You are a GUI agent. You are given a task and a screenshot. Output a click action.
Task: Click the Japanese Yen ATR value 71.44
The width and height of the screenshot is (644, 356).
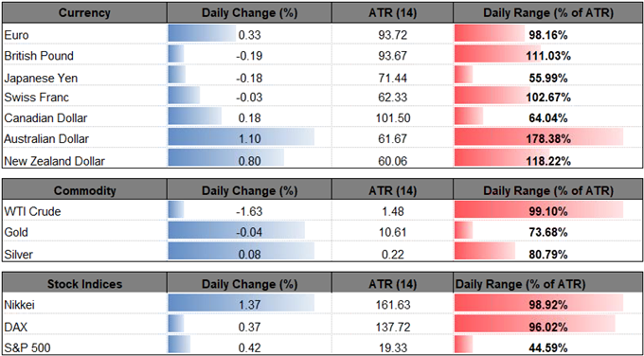click(392, 78)
